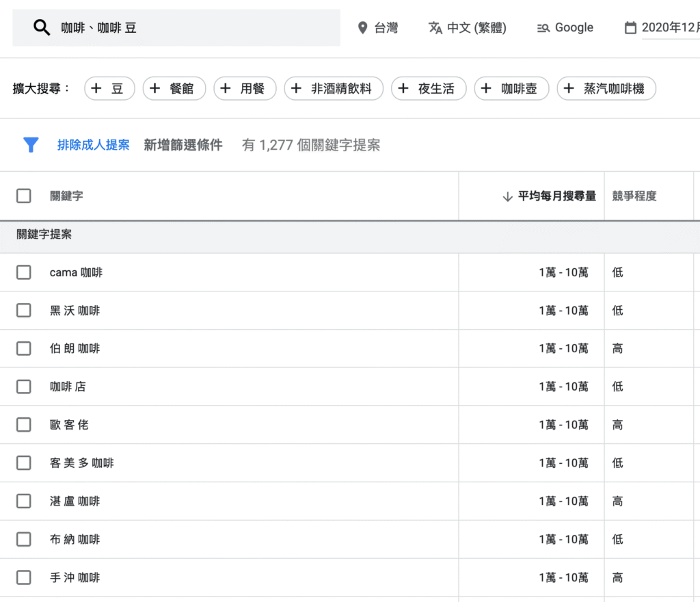Viewport: 700px width, 602px height.
Task: Add 咖啡壺 to broaden the search
Action: [x=511, y=88]
